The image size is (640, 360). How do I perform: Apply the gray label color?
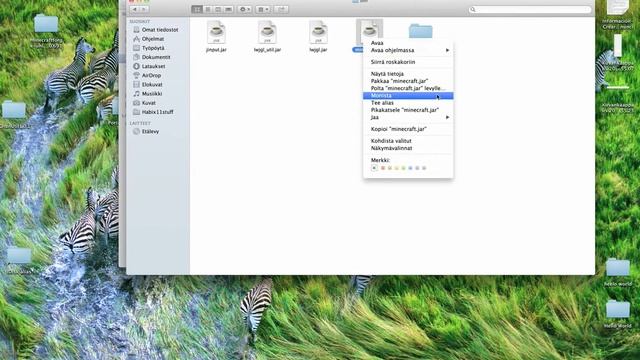(x=424, y=168)
